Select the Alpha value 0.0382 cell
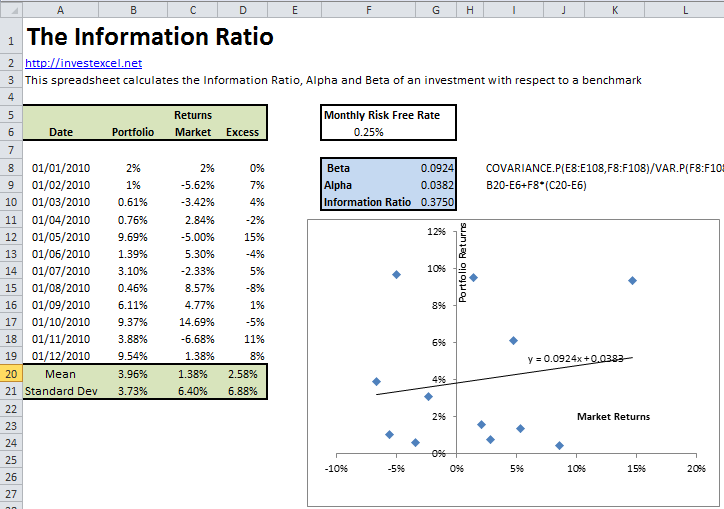Screen dimensions: 724x509 point(435,185)
